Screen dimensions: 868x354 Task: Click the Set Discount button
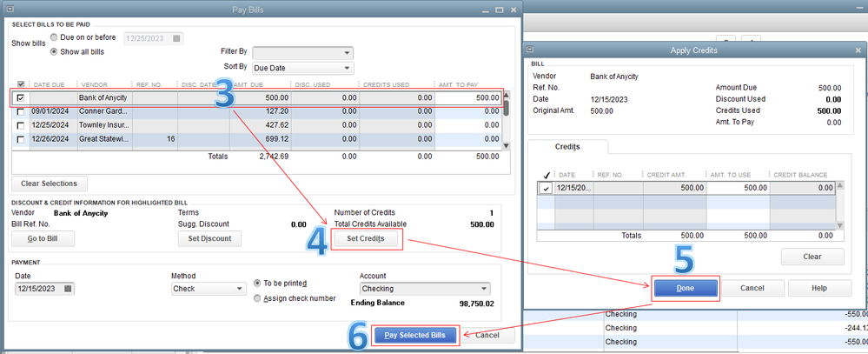tap(209, 239)
